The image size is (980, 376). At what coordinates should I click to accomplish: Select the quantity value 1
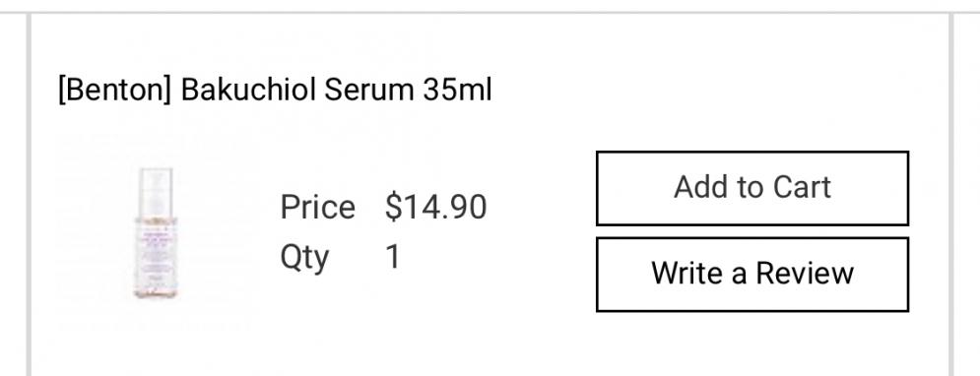pos(393,257)
